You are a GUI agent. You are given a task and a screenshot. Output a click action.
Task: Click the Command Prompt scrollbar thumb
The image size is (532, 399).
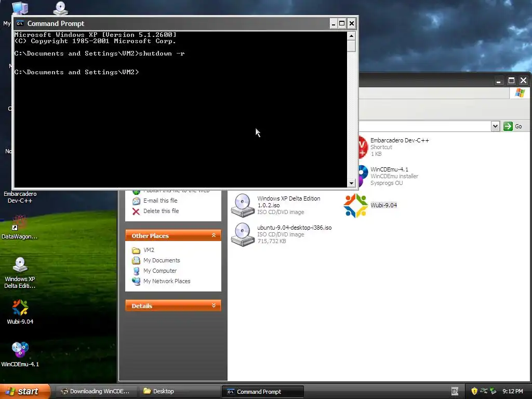(352, 46)
